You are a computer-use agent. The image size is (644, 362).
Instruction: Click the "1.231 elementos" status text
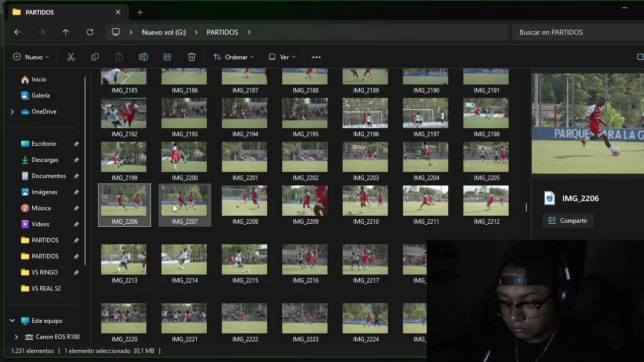(x=33, y=351)
